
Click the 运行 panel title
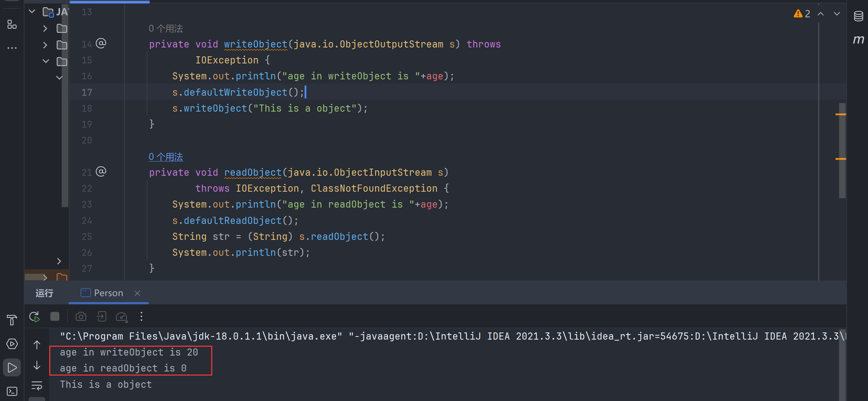(44, 293)
